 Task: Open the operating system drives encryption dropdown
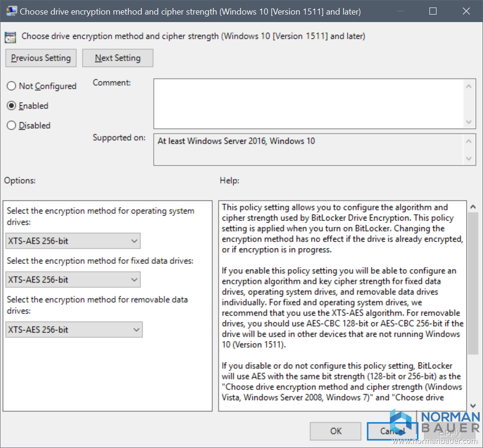click(x=73, y=241)
